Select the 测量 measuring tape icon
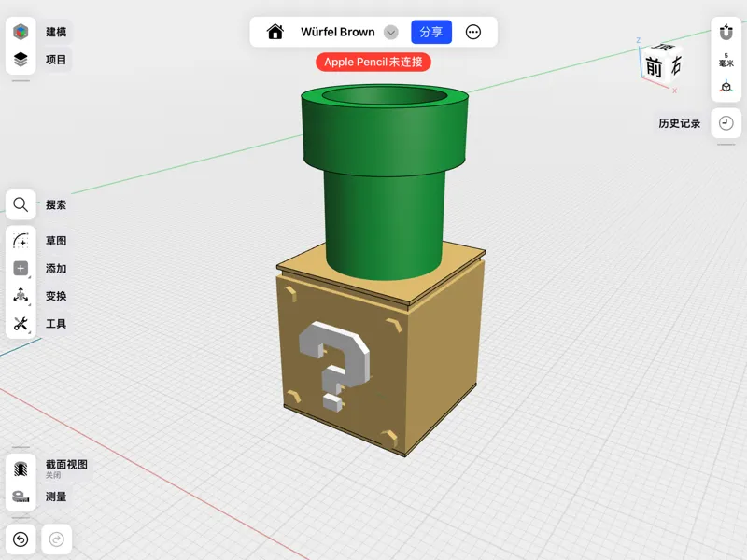This screenshot has width=747, height=560. tap(21, 497)
